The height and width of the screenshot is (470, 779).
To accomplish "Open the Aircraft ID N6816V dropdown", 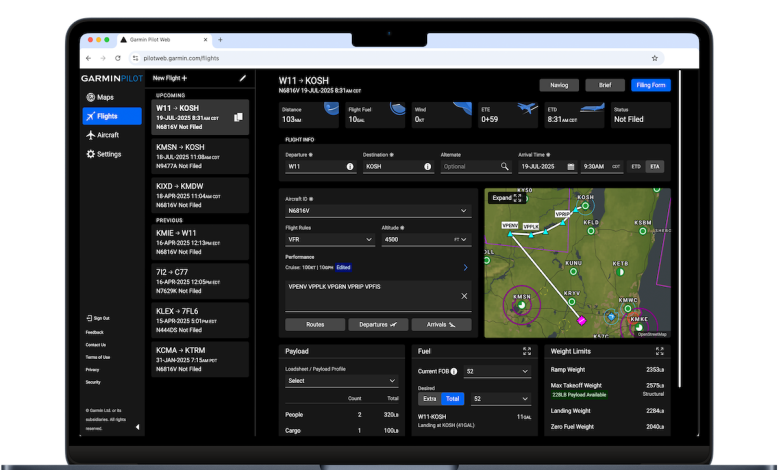I will [378, 211].
